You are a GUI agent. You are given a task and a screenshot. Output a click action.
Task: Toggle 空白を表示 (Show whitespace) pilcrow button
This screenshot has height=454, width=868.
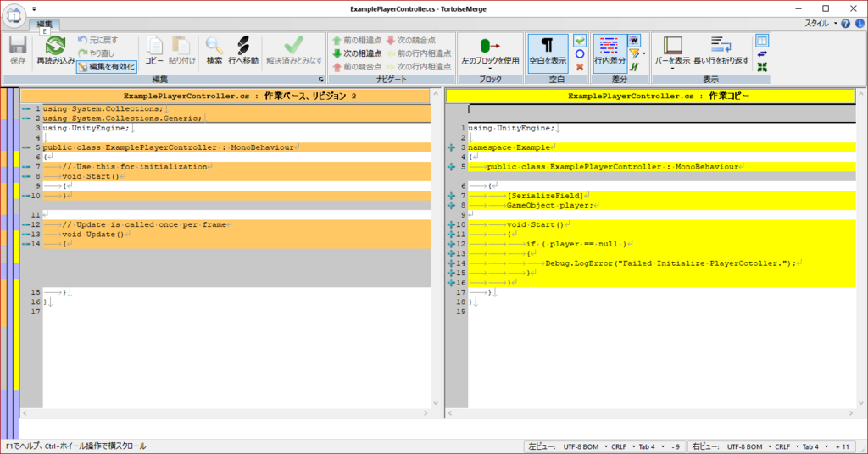548,53
